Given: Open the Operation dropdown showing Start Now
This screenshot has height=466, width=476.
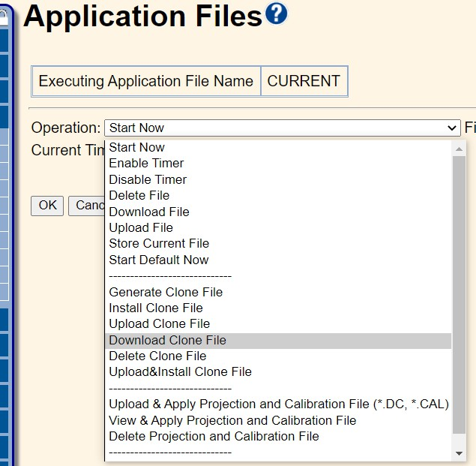Looking at the screenshot, I should point(282,128).
